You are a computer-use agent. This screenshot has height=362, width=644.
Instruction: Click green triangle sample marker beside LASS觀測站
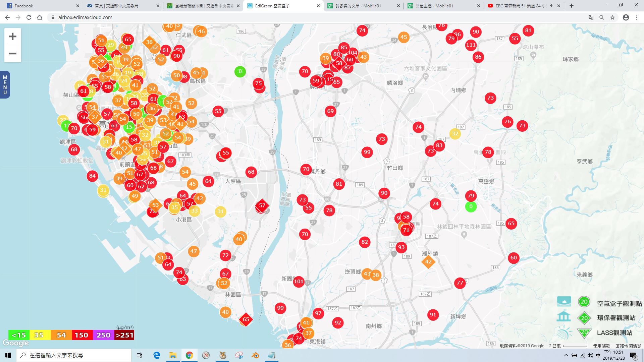click(x=584, y=333)
